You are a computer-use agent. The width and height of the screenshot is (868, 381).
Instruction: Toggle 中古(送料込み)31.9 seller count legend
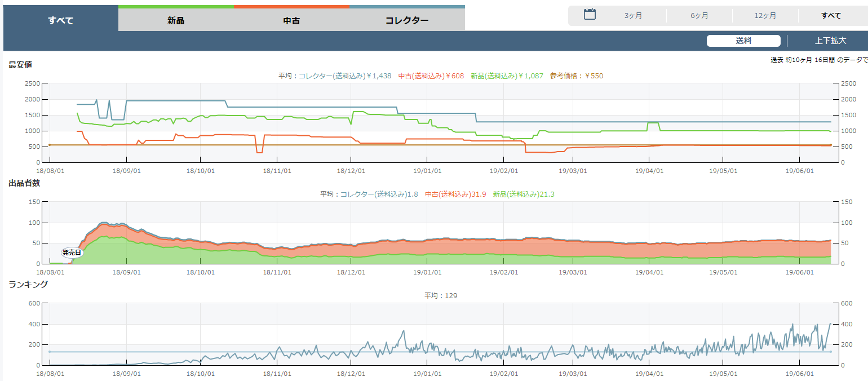coord(455,194)
